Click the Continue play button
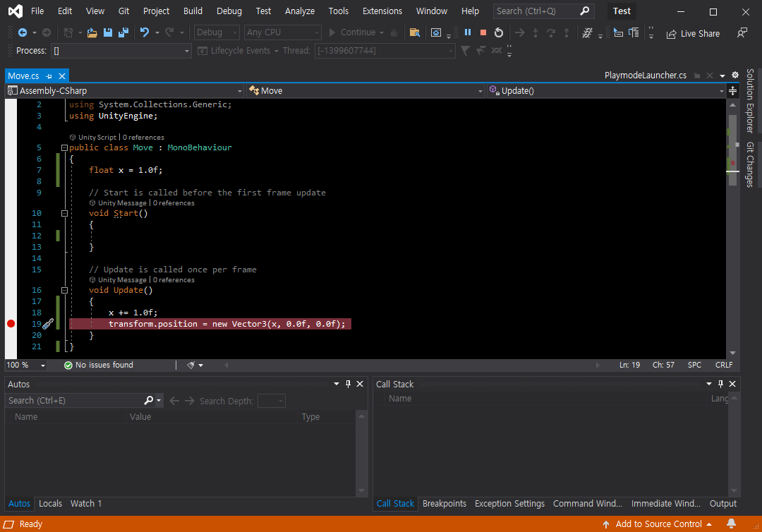This screenshot has height=532, width=762. [x=357, y=32]
